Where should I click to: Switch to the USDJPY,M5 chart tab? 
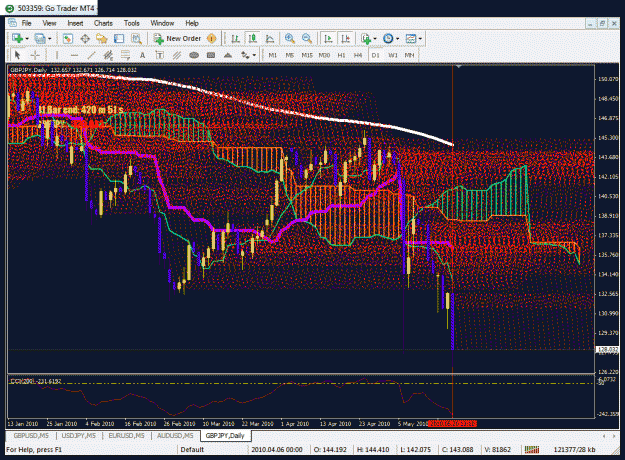(x=79, y=436)
